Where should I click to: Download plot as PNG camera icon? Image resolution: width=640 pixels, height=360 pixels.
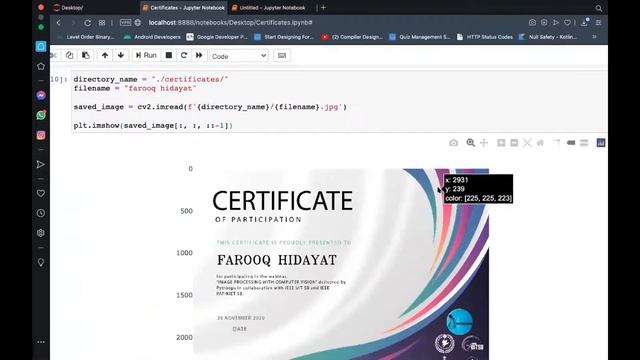(453, 143)
